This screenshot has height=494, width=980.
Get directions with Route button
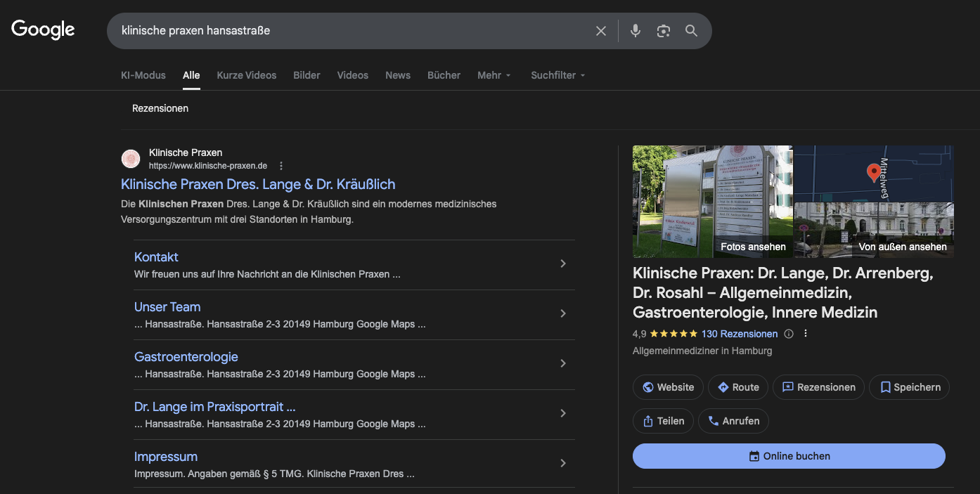[x=738, y=387]
